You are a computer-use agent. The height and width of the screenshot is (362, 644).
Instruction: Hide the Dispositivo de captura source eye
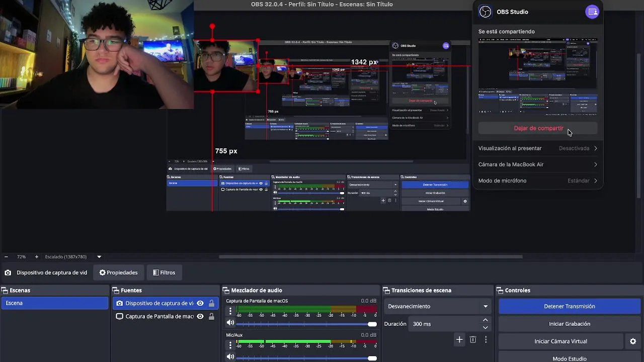pyautogui.click(x=200, y=303)
